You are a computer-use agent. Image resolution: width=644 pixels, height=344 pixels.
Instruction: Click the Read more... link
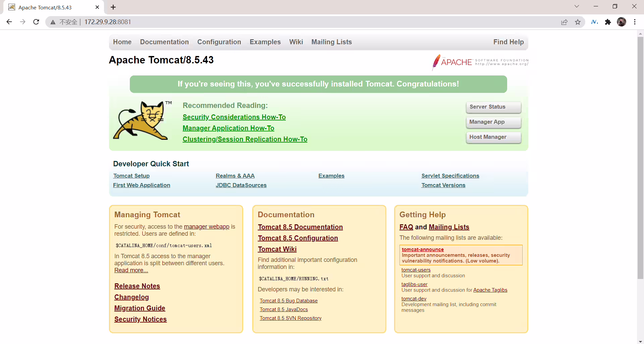click(131, 270)
